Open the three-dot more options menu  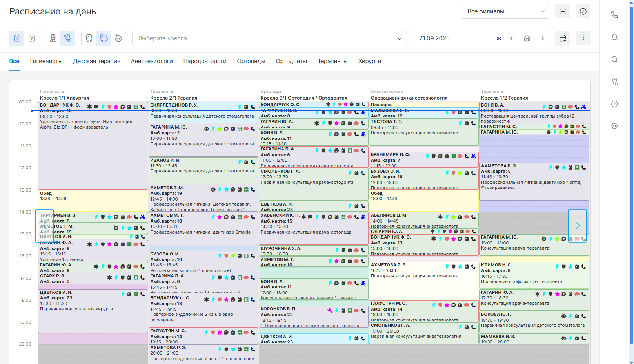click(583, 38)
